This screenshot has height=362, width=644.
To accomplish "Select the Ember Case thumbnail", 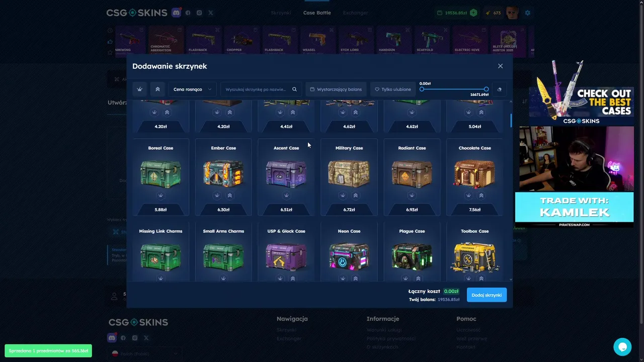I will [223, 173].
